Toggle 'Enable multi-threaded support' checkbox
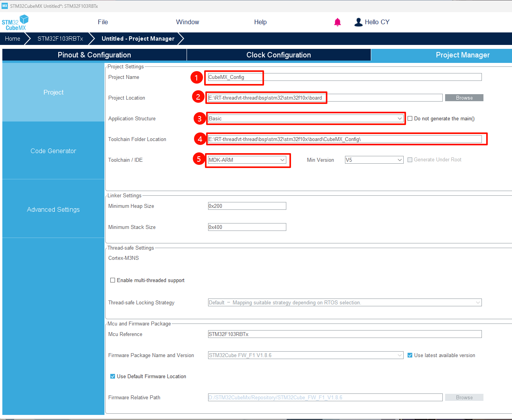 coord(113,280)
